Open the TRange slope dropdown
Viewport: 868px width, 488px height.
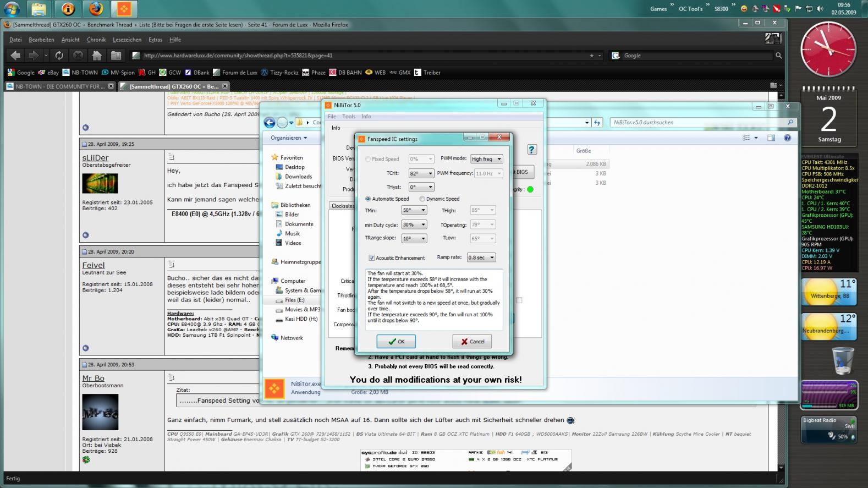(x=414, y=238)
